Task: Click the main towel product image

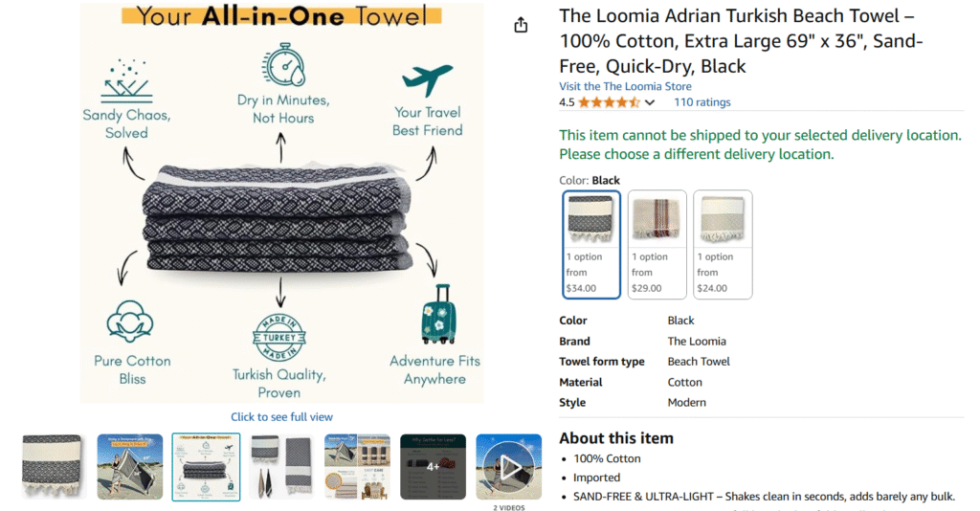Action: coord(281,203)
